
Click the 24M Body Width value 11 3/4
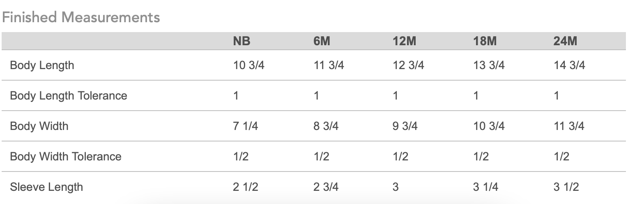(x=569, y=126)
